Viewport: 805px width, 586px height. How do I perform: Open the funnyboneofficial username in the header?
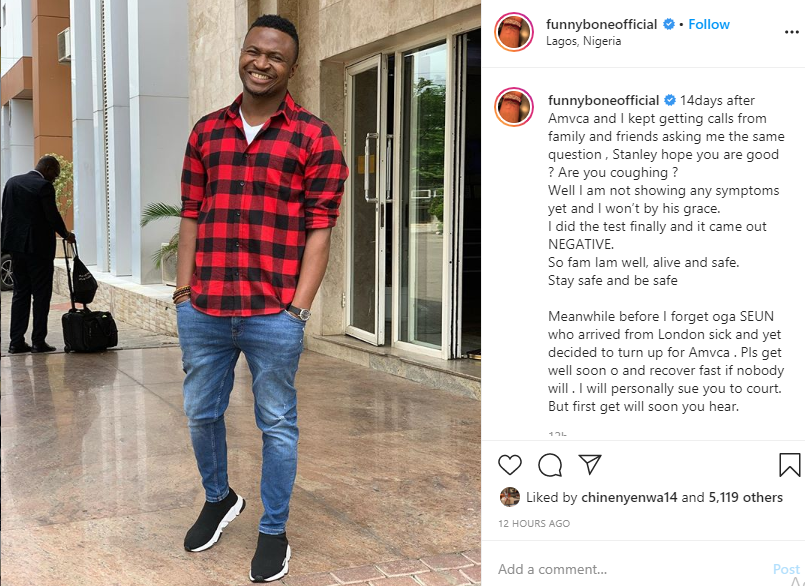click(601, 24)
